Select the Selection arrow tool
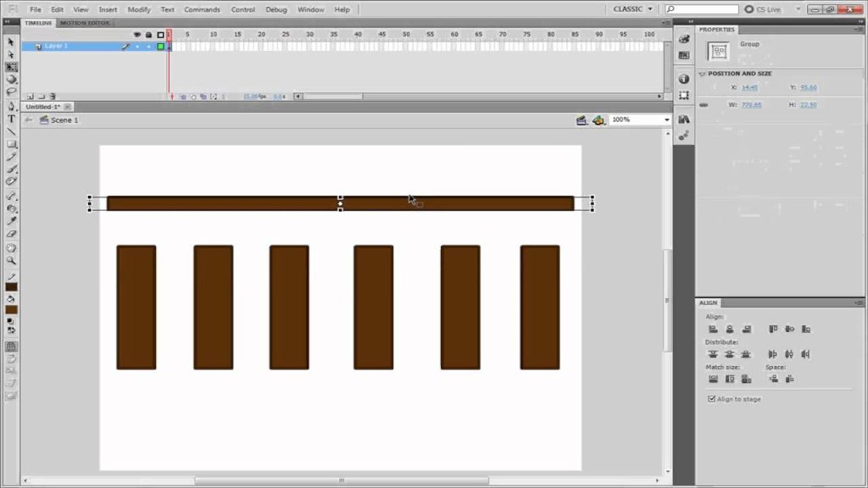Screen dimensions: 868x488 coord(11,42)
